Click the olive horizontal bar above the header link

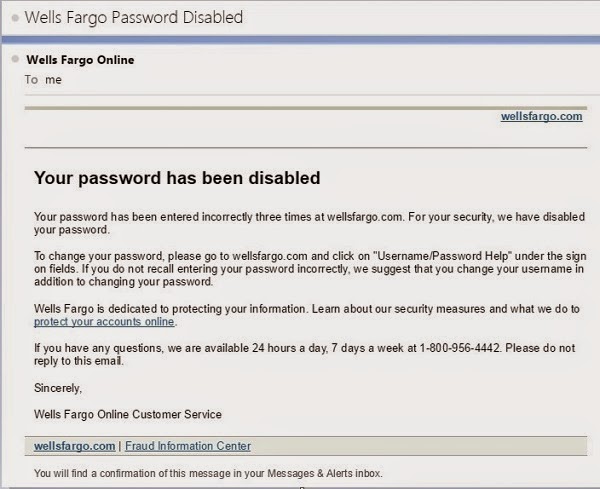click(x=306, y=108)
